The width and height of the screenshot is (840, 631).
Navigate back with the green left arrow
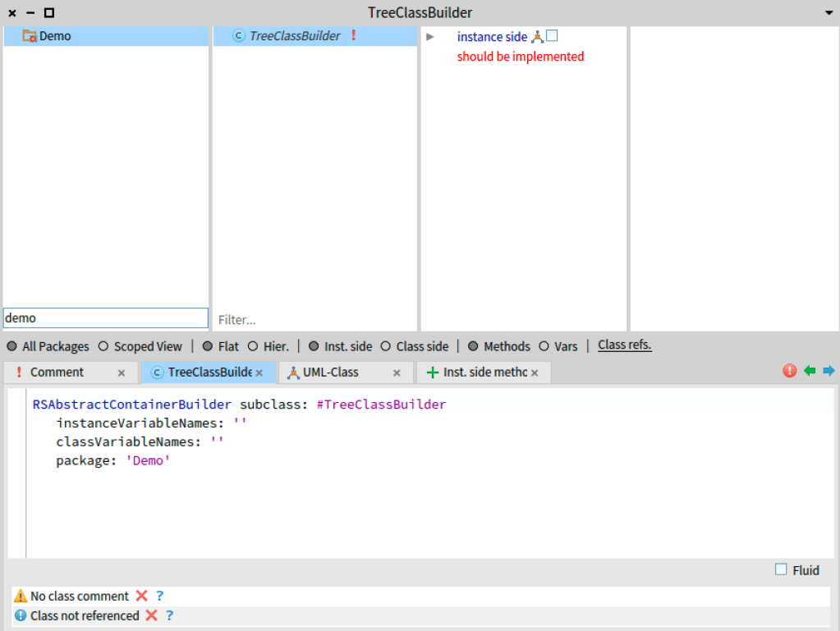point(810,371)
